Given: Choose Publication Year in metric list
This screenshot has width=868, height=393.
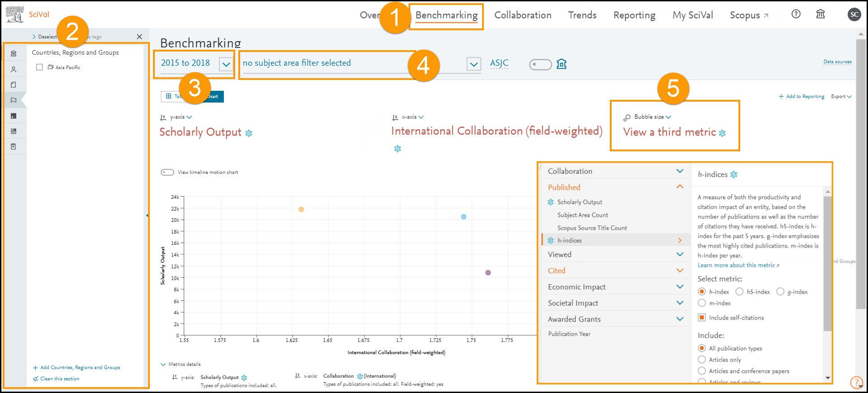Looking at the screenshot, I should [569, 334].
